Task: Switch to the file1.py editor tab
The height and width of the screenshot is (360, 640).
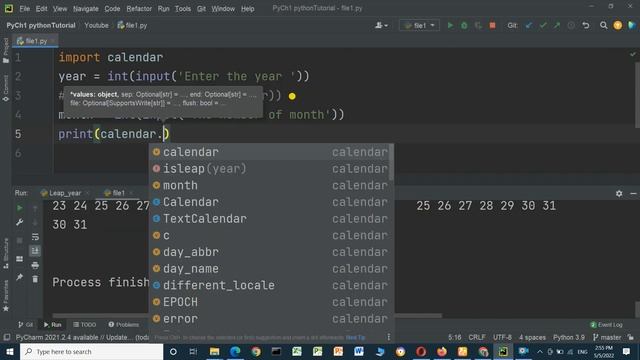Action: pyautogui.click(x=35, y=41)
